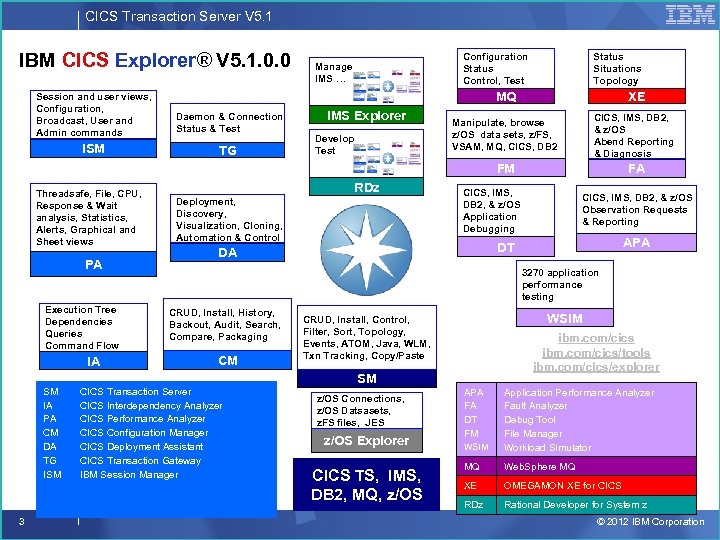Screen dimensions: 720x540
Task: Click 'CRUD, Install, History' description text
Action: point(225,325)
